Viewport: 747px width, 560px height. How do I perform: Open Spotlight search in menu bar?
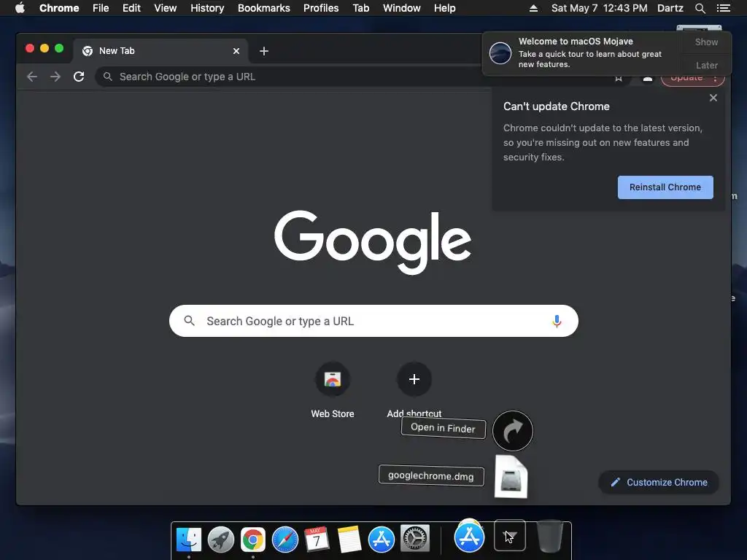[x=700, y=8]
